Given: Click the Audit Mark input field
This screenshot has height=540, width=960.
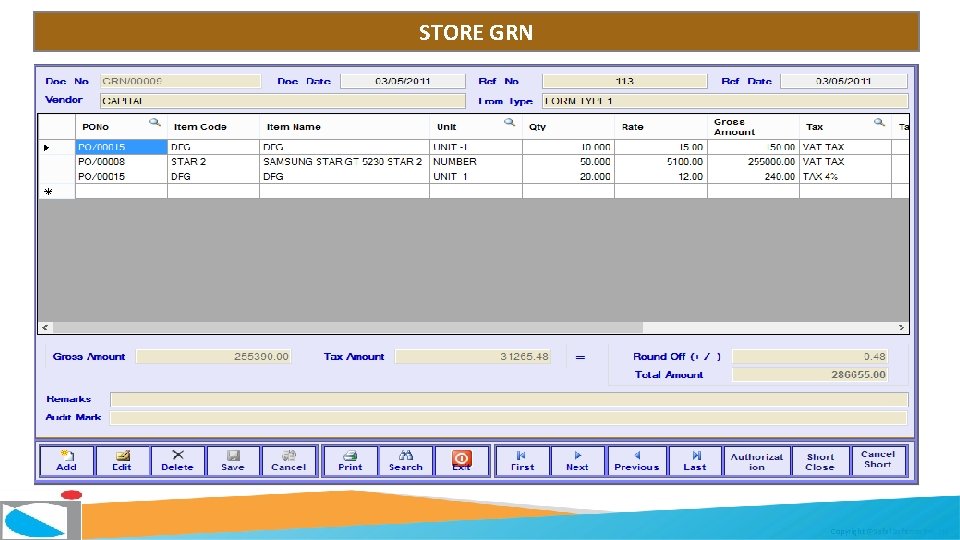Looking at the screenshot, I should pyautogui.click(x=509, y=418).
